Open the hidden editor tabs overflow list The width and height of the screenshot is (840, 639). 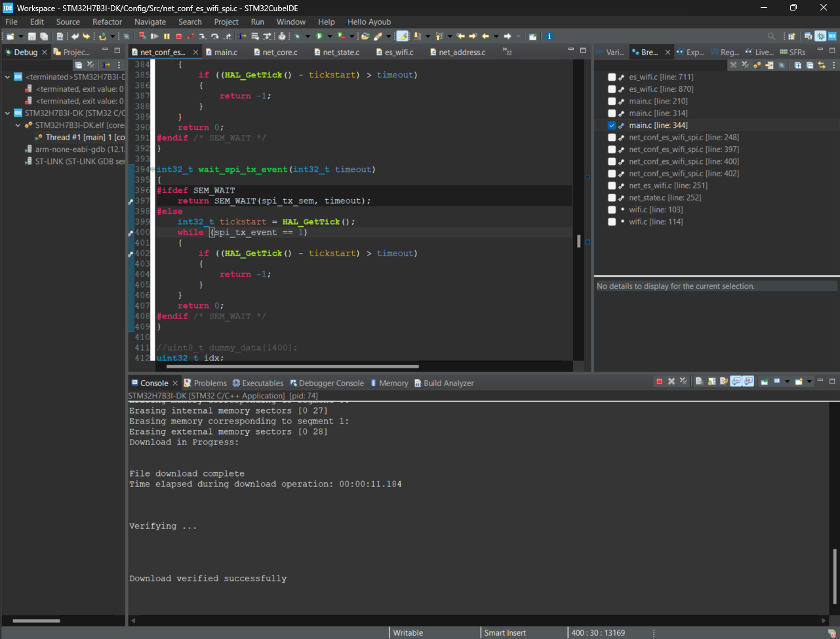507,51
